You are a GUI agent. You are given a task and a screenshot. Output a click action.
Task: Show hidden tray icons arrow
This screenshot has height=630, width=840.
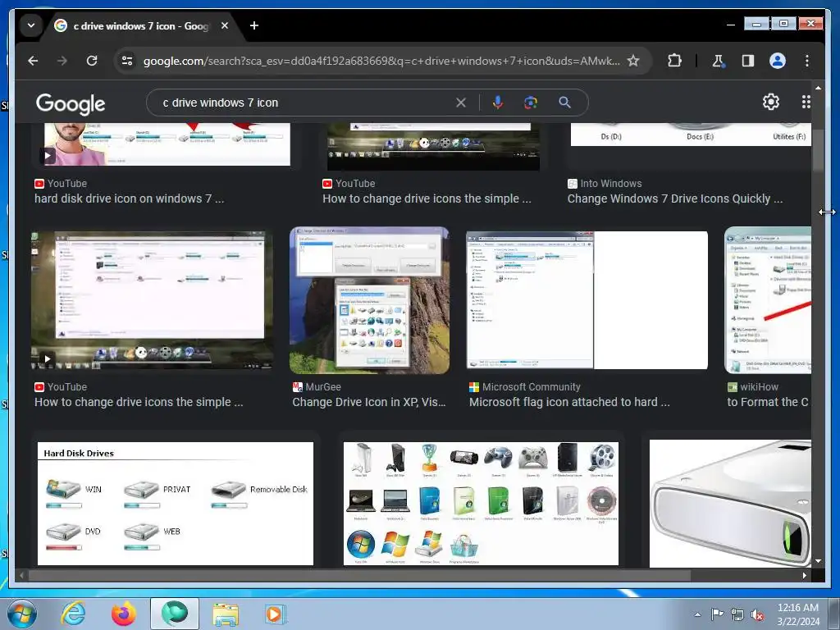pos(697,614)
